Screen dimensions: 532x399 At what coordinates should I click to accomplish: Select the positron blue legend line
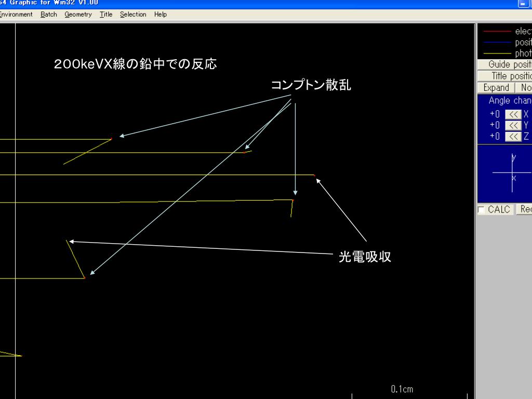(x=497, y=43)
